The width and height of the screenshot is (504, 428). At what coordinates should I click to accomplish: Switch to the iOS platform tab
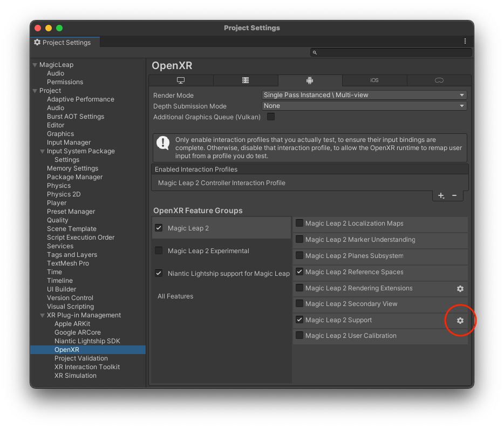pyautogui.click(x=374, y=80)
